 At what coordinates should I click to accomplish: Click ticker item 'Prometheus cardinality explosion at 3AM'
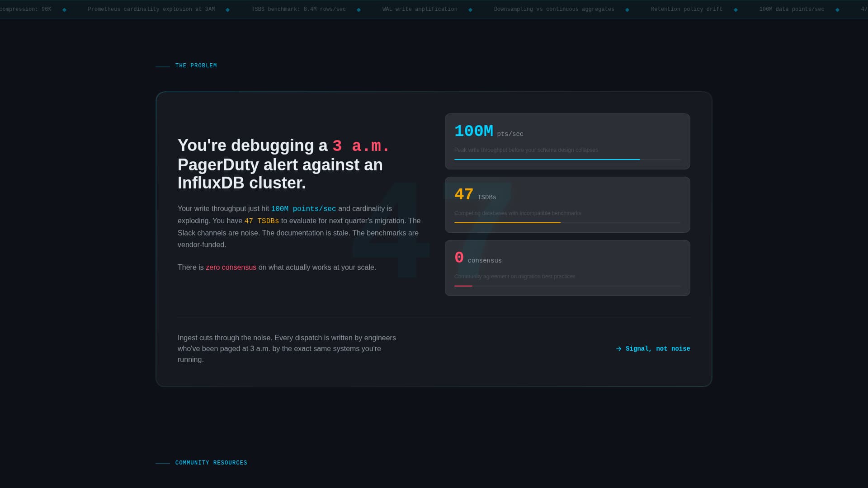151,9
